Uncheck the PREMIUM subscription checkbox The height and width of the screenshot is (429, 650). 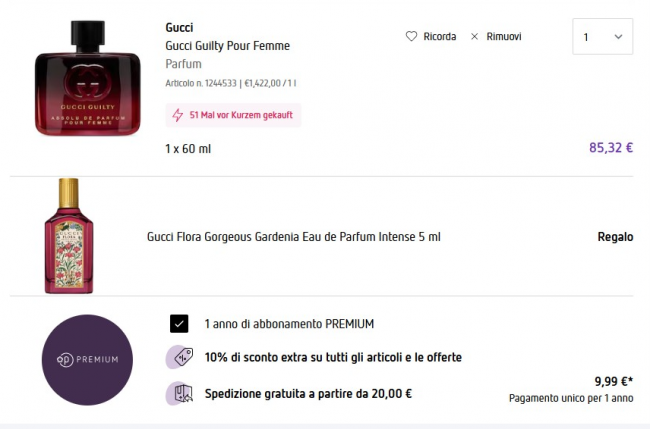coord(179,324)
